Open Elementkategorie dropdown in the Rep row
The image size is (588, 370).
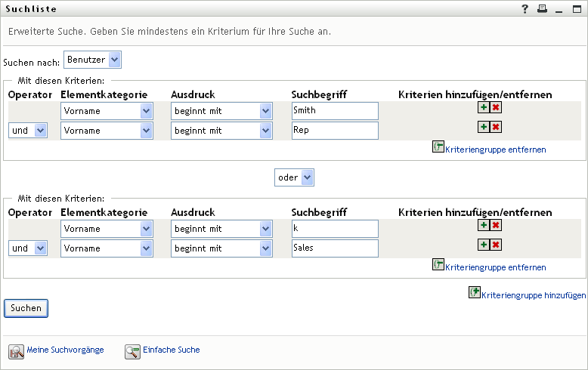click(107, 131)
